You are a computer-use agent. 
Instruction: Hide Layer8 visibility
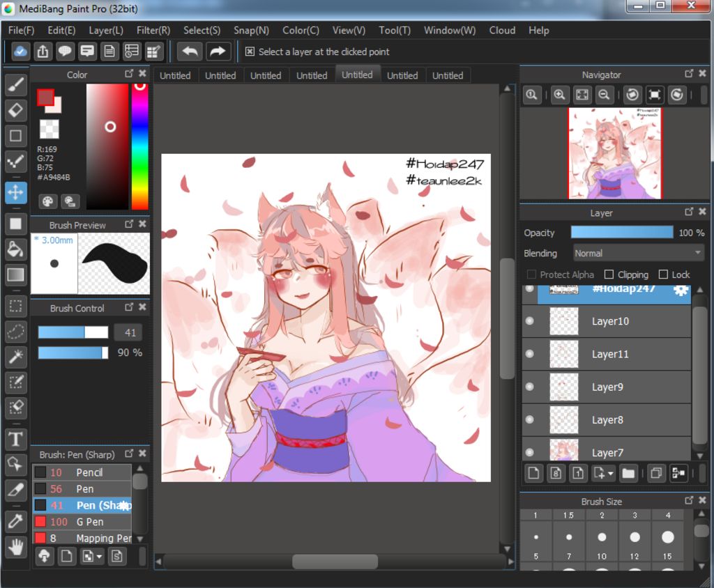click(530, 419)
